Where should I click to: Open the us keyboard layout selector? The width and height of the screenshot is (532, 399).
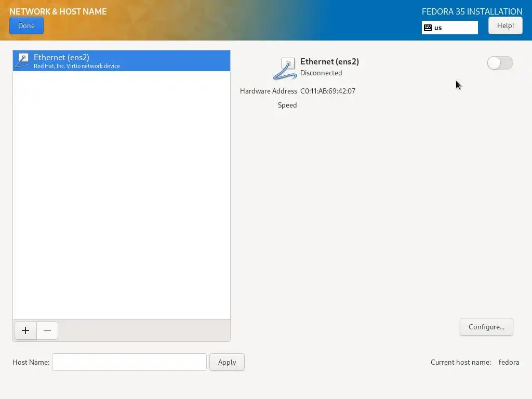(x=449, y=28)
